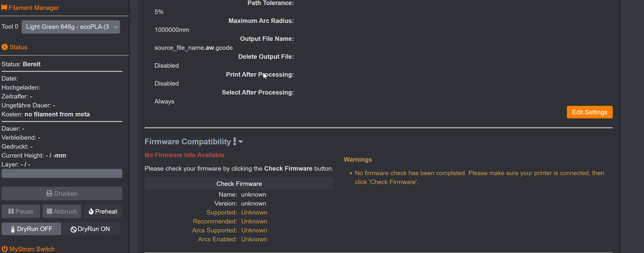
Task: Disable DryRun mode via DryRun OFF
Action: 31,228
